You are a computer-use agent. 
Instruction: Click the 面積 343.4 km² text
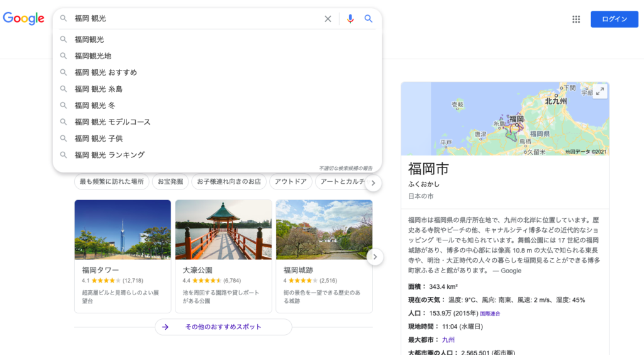tap(433, 287)
